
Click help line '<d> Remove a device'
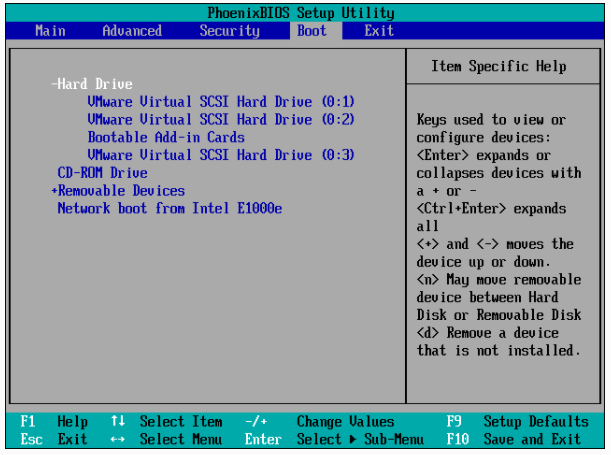(487, 333)
